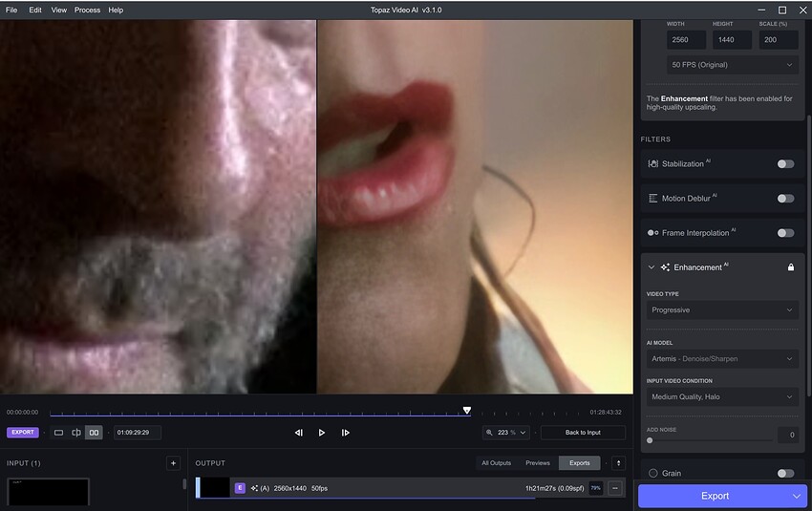Open the 50 FPS (Original) dropdown
812x511 pixels.
[733, 65]
